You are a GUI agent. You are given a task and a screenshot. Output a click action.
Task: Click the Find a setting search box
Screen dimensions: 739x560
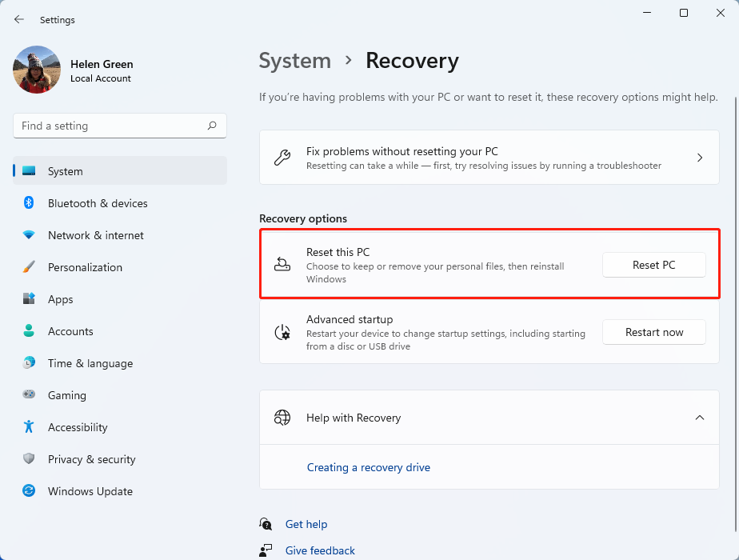(120, 126)
